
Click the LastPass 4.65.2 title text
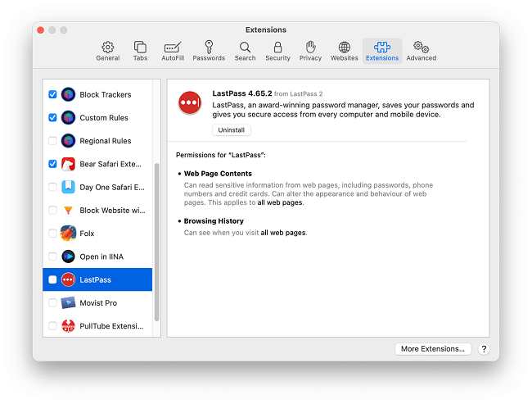(x=242, y=93)
